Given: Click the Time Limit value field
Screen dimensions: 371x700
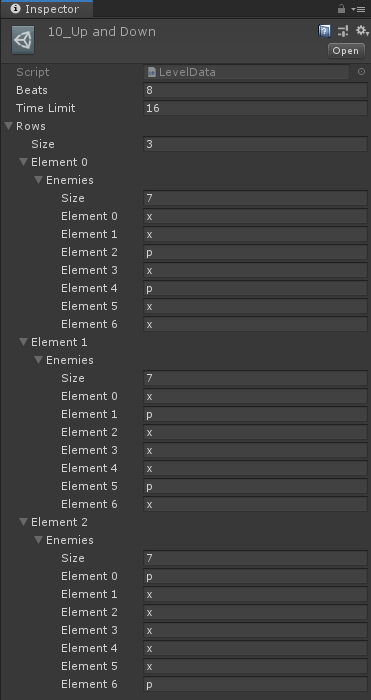Looking at the screenshot, I should (x=255, y=108).
